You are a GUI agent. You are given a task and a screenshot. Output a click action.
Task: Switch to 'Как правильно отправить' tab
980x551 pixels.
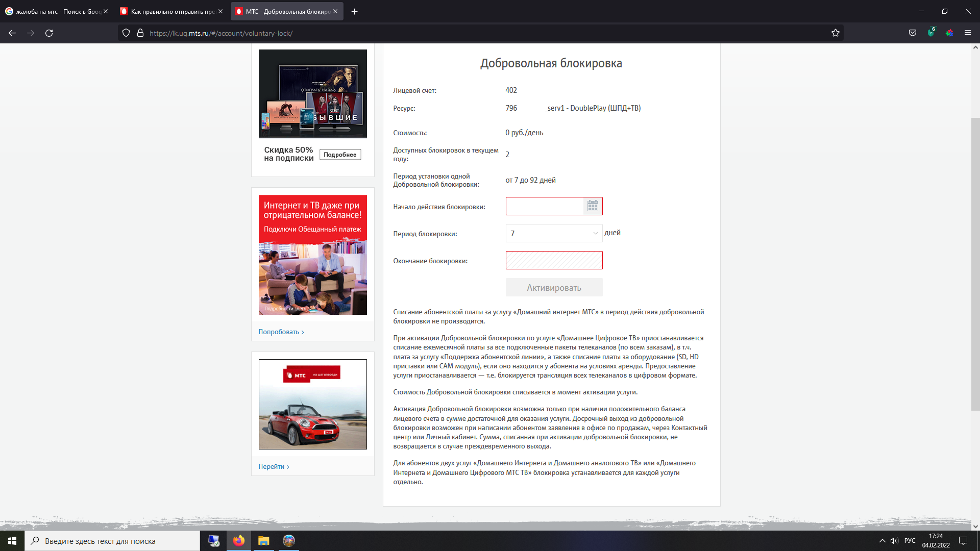click(x=171, y=11)
